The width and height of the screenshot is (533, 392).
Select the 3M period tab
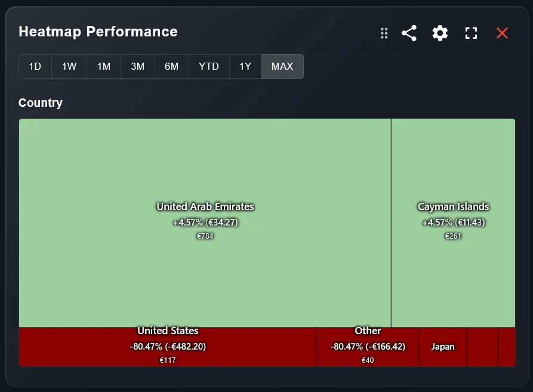coord(138,67)
